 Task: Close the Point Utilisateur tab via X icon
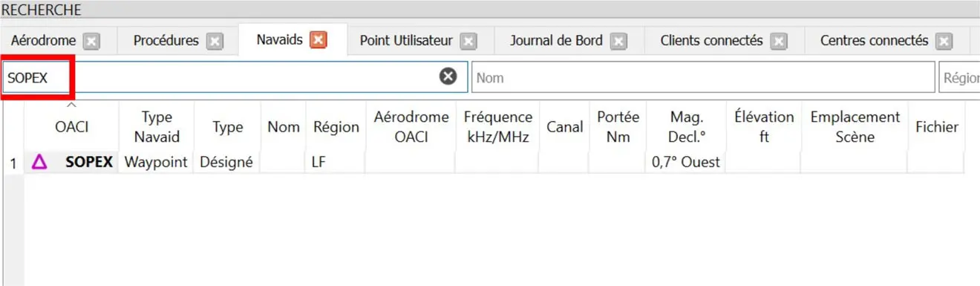click(468, 42)
